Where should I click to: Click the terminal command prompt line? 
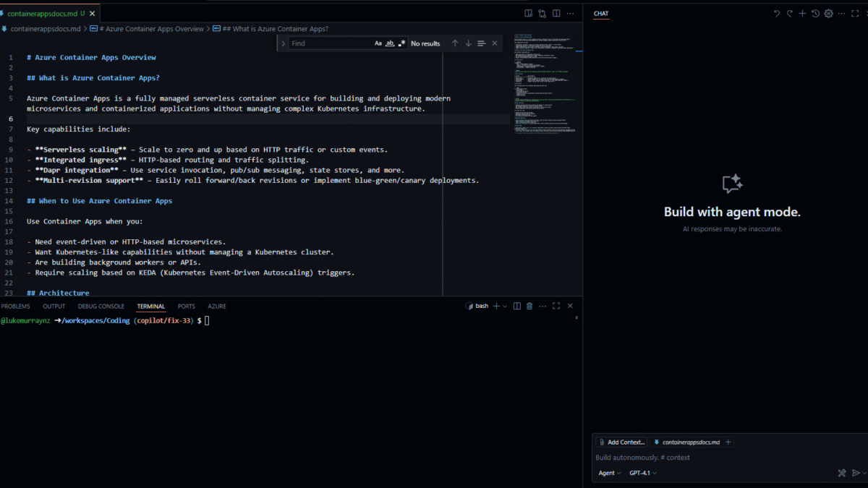105,320
